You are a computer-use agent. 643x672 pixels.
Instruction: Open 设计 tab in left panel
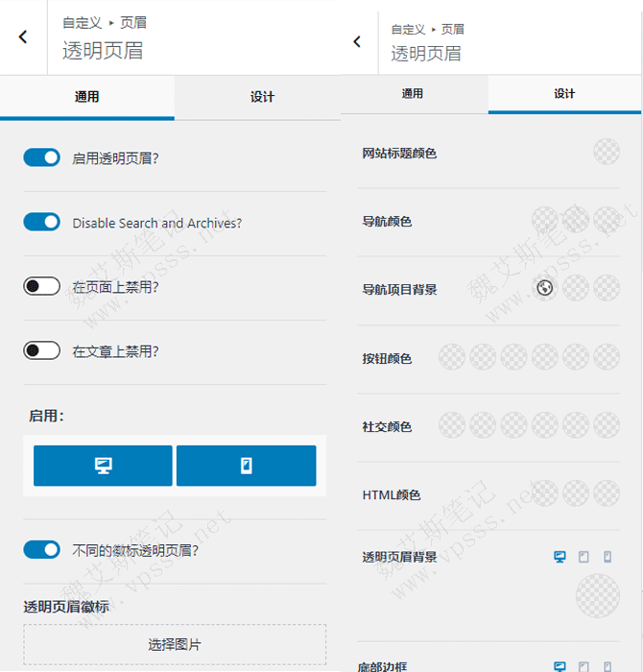click(262, 97)
